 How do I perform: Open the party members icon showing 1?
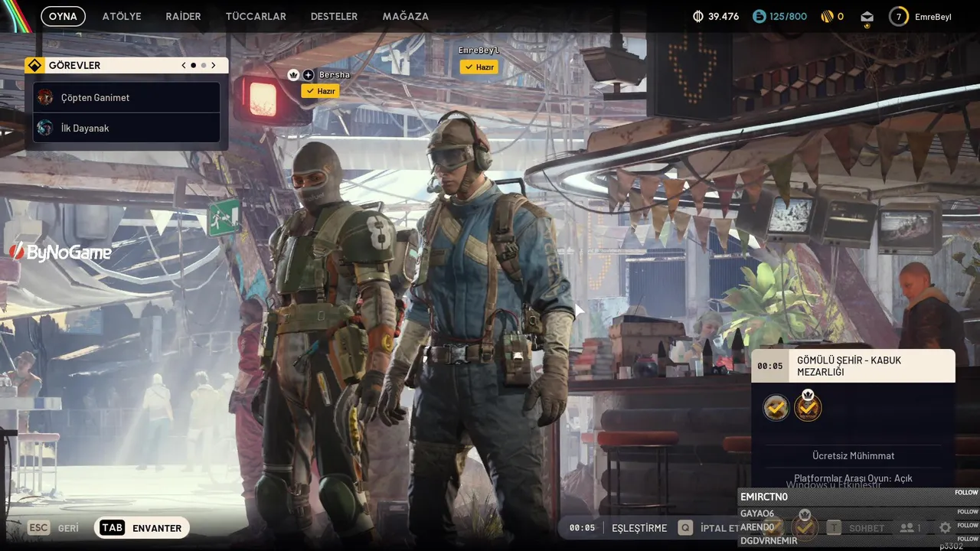point(910,528)
